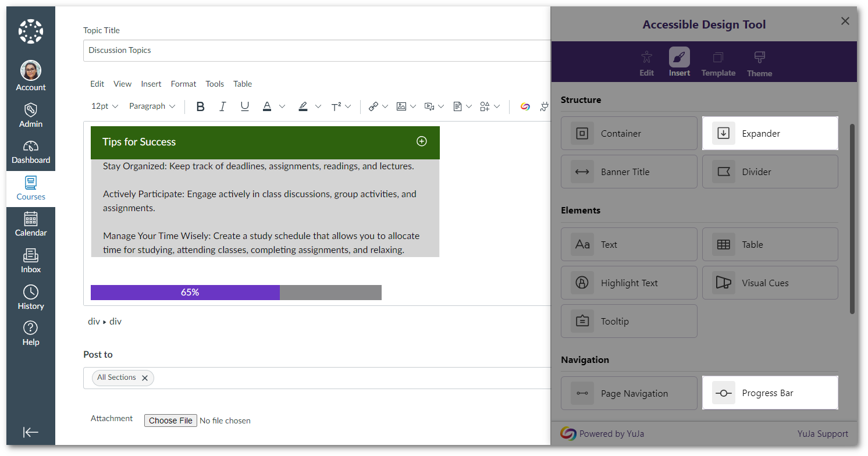This screenshot has height=456, width=868.
Task: Insert an Expander element
Action: coord(770,134)
